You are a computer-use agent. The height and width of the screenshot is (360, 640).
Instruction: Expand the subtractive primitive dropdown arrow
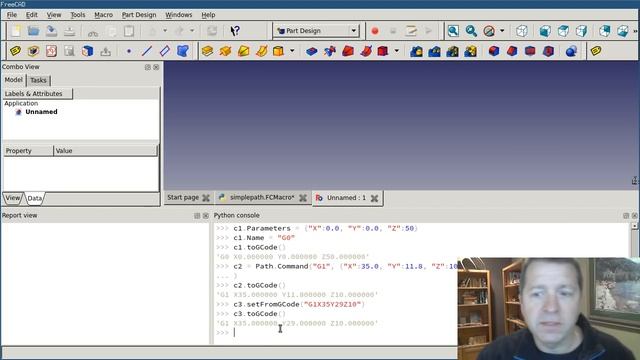[396, 51]
